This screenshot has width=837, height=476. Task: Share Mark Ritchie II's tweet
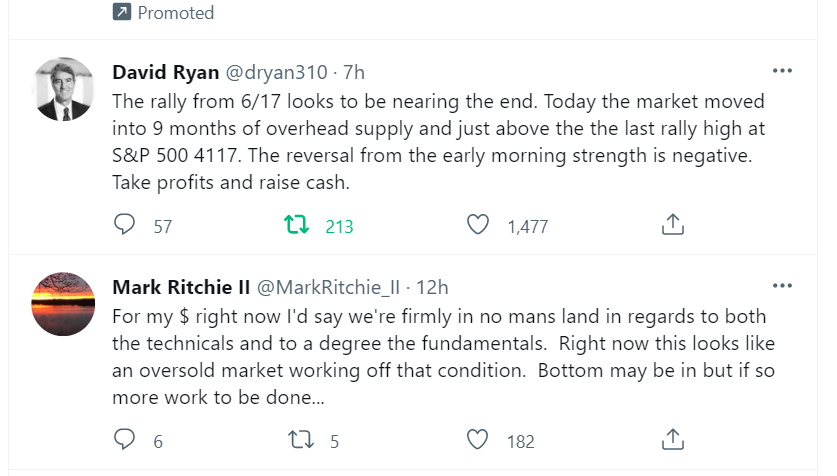click(x=672, y=439)
